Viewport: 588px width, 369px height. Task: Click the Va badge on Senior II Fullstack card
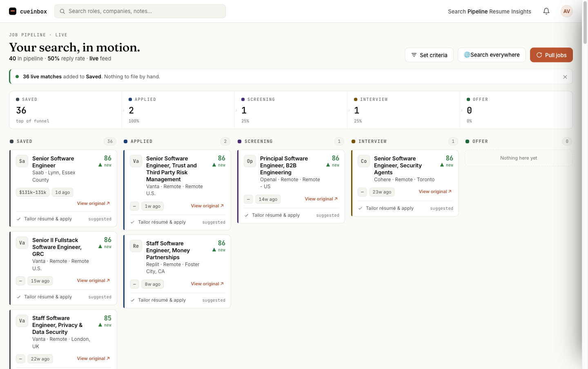[x=22, y=243]
